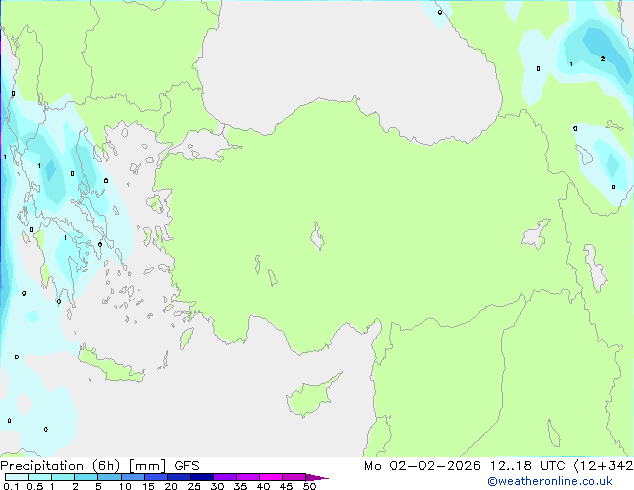Pick the 15–20 mm legend color swatch
Screen dimensions: 634x490
coord(156,477)
